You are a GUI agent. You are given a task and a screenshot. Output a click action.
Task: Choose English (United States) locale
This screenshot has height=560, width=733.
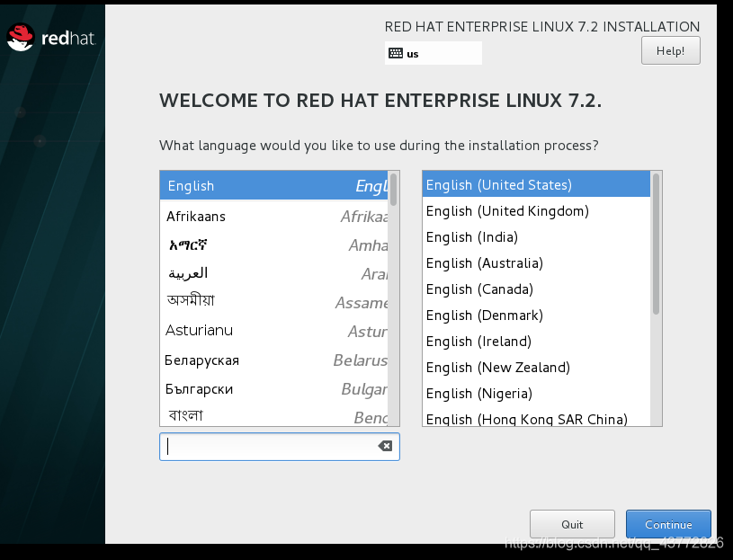[x=536, y=184]
